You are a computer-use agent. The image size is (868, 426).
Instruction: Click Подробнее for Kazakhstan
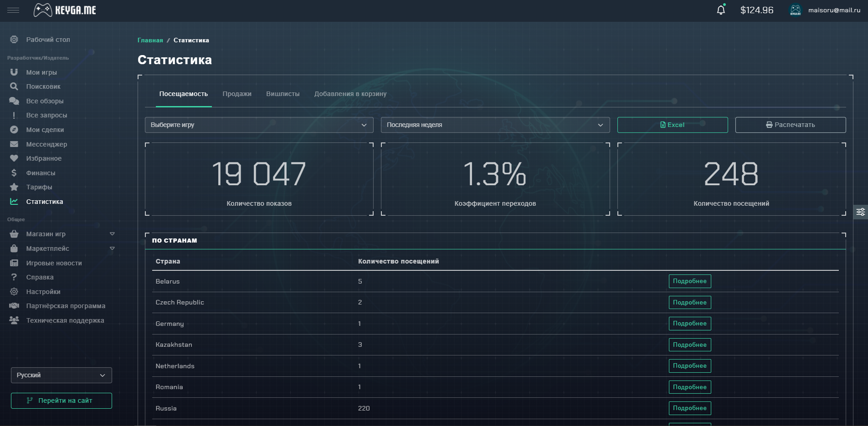pos(690,345)
